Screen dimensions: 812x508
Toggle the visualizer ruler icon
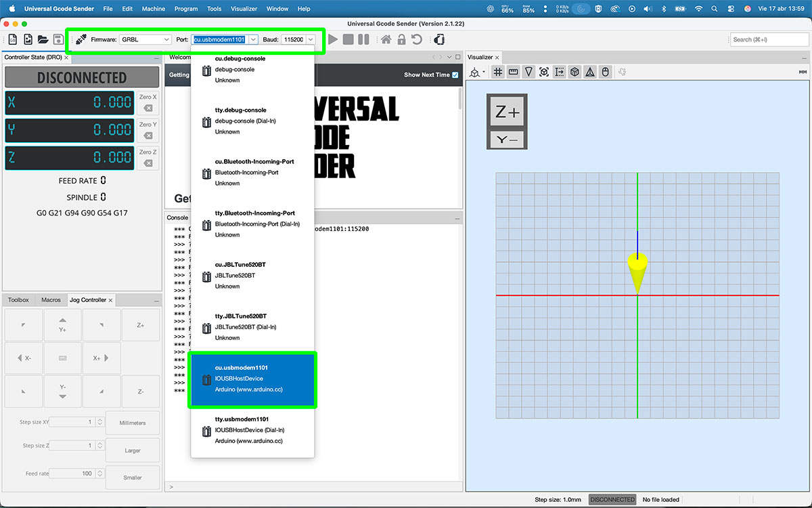tap(513, 72)
